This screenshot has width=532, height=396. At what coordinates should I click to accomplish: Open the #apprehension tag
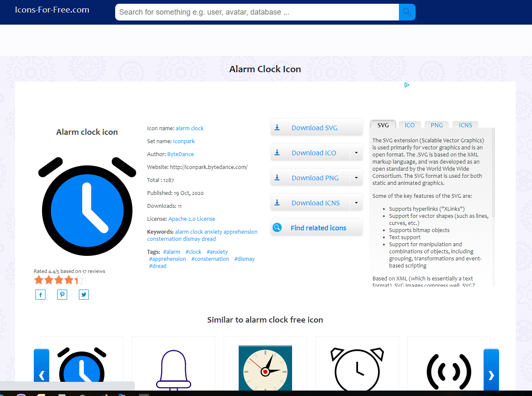tap(168, 259)
